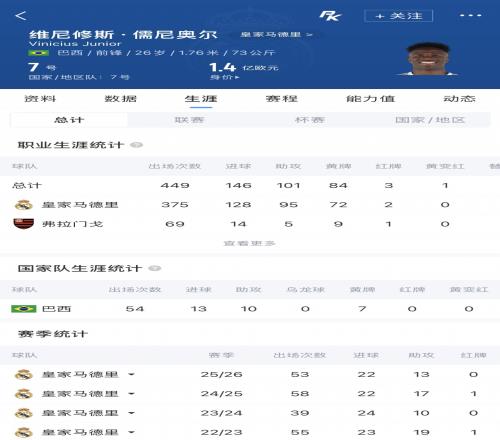Select 杯赛 filter segment
This screenshot has height=440, width=500.
click(x=310, y=120)
